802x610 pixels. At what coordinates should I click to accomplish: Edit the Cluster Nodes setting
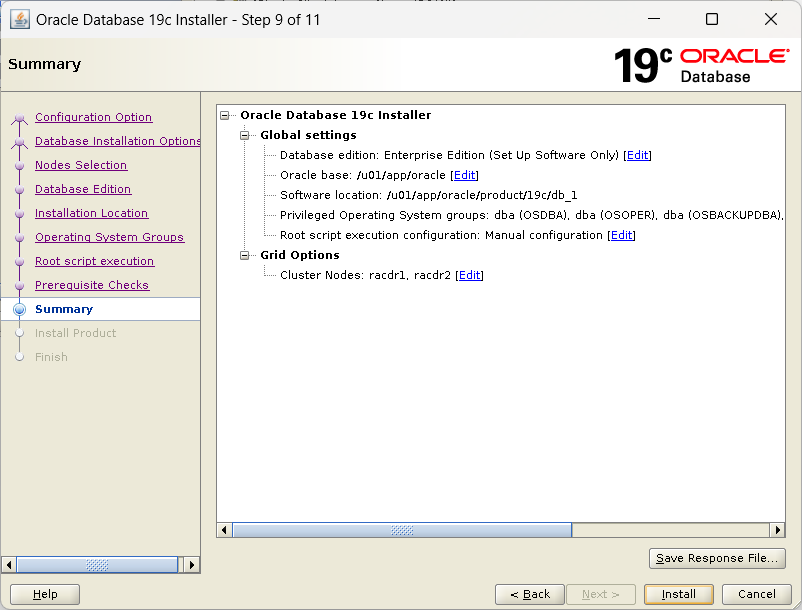tap(470, 275)
